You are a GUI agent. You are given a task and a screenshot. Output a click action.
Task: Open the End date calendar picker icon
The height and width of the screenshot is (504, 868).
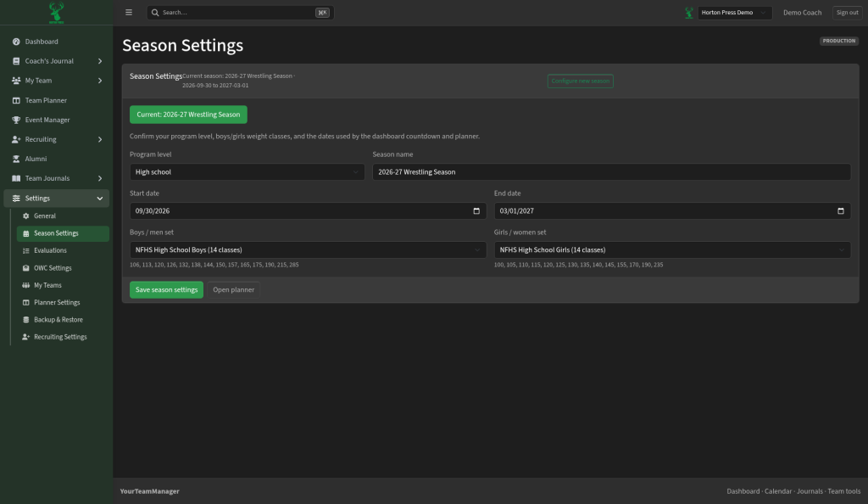[x=840, y=211]
